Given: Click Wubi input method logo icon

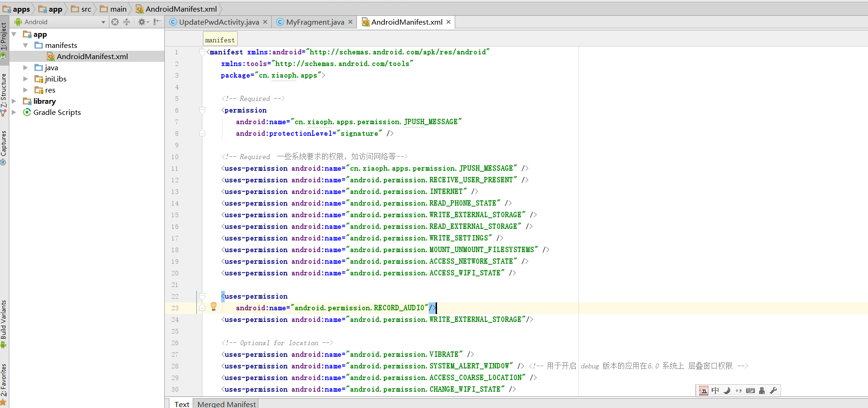Looking at the screenshot, I should (704, 391).
